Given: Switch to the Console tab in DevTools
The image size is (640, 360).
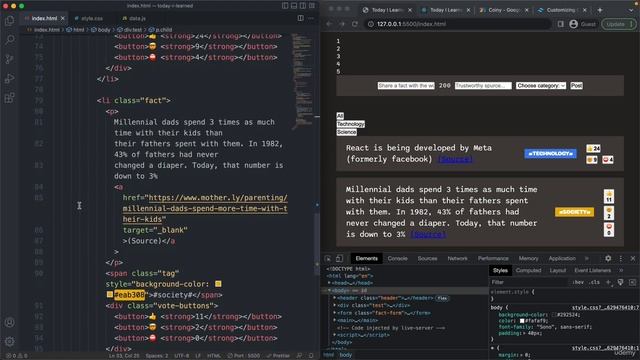Looking at the screenshot, I should [398, 258].
